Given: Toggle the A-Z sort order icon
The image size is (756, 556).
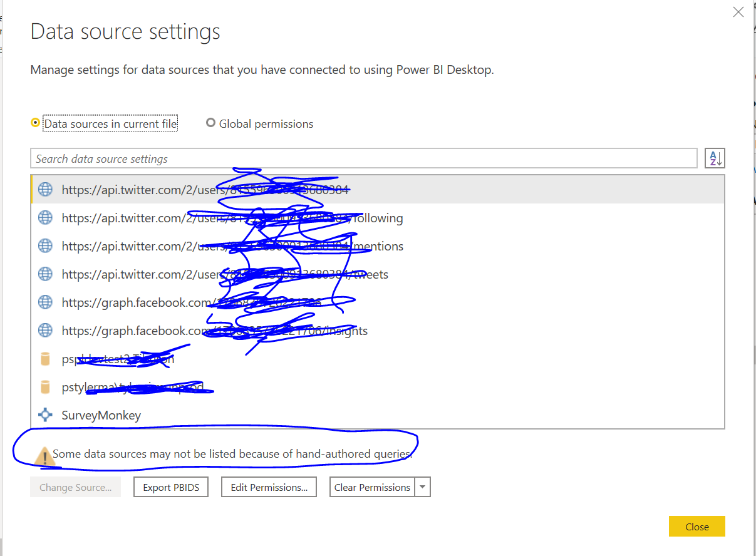Looking at the screenshot, I should click(x=715, y=158).
